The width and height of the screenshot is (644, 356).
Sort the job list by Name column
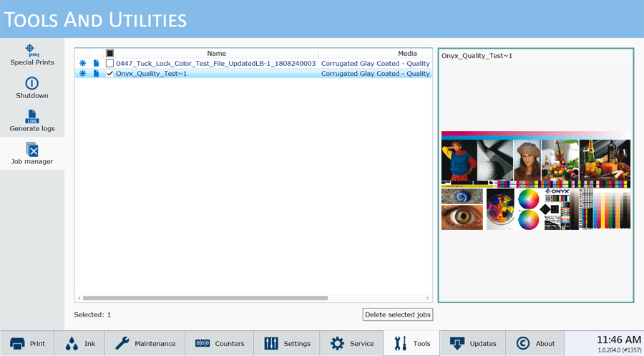tap(216, 53)
